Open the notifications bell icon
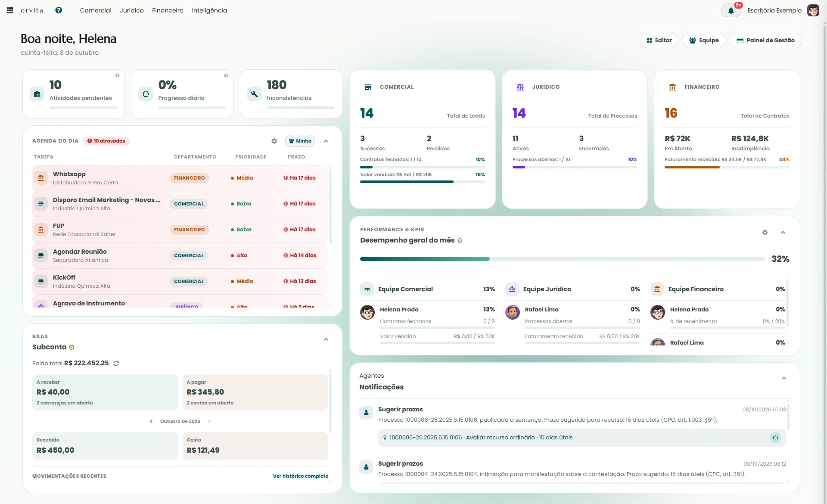Screen dimensions: 827x504 731,10
